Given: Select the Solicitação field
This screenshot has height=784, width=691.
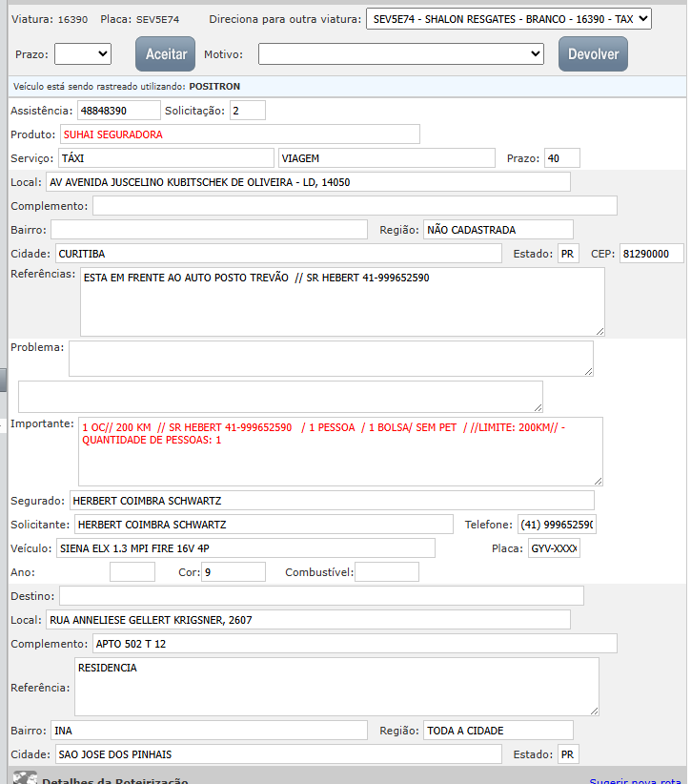Looking at the screenshot, I should tap(247, 111).
